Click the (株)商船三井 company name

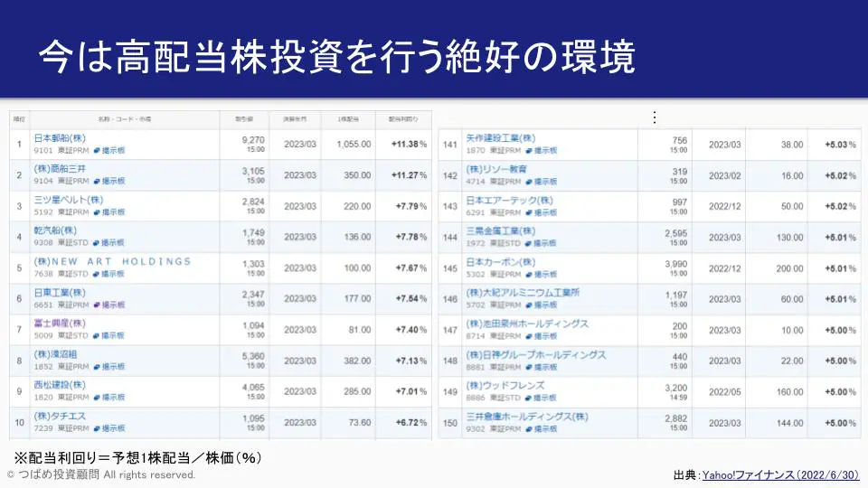click(62, 170)
